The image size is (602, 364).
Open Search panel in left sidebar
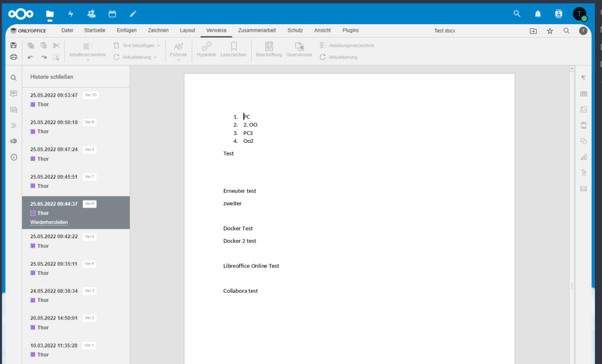click(x=14, y=78)
